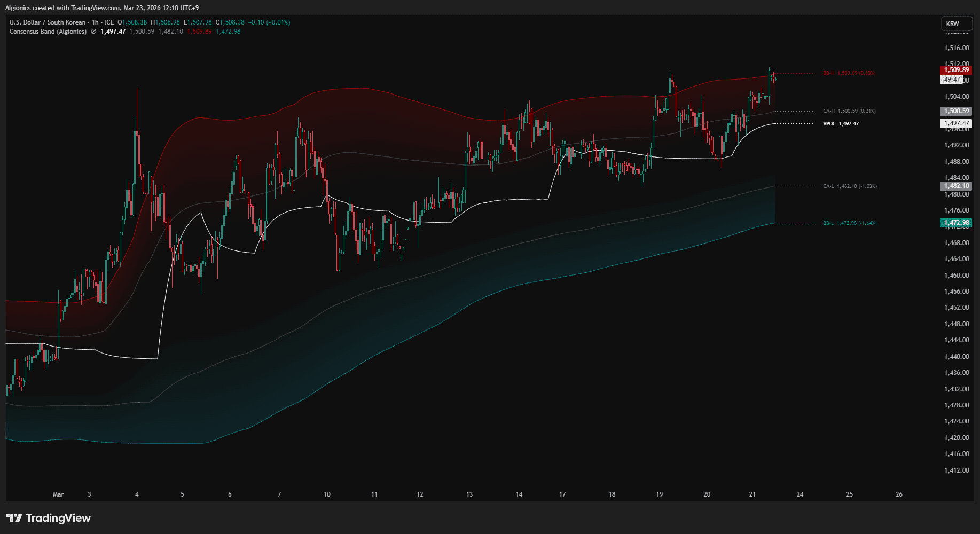This screenshot has width=980, height=534.
Task: Click date 24 on the time axis
Action: point(800,494)
